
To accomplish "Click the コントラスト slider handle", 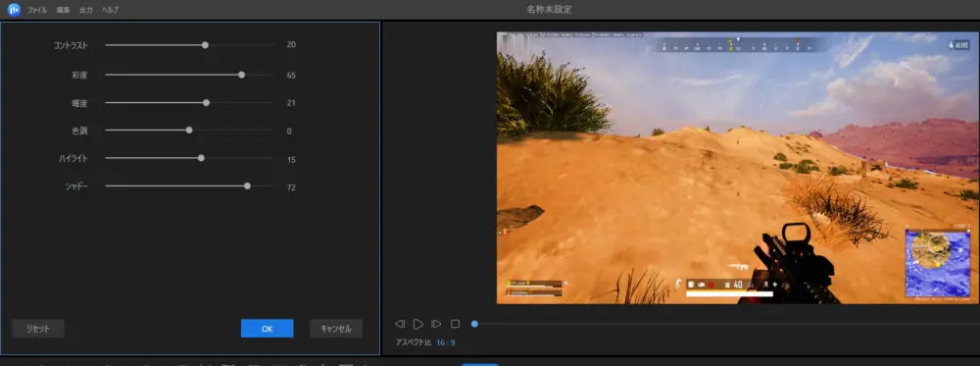I will click(205, 45).
